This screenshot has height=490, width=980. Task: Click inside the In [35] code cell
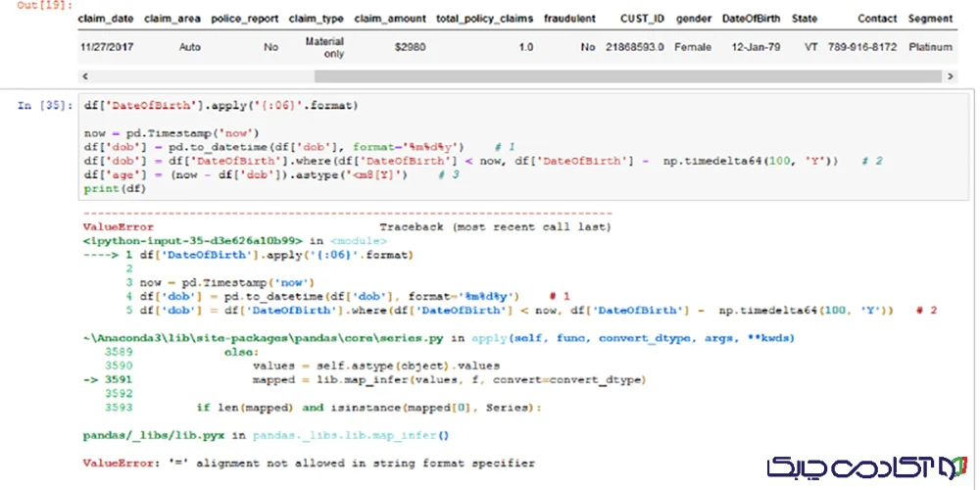pos(490,147)
